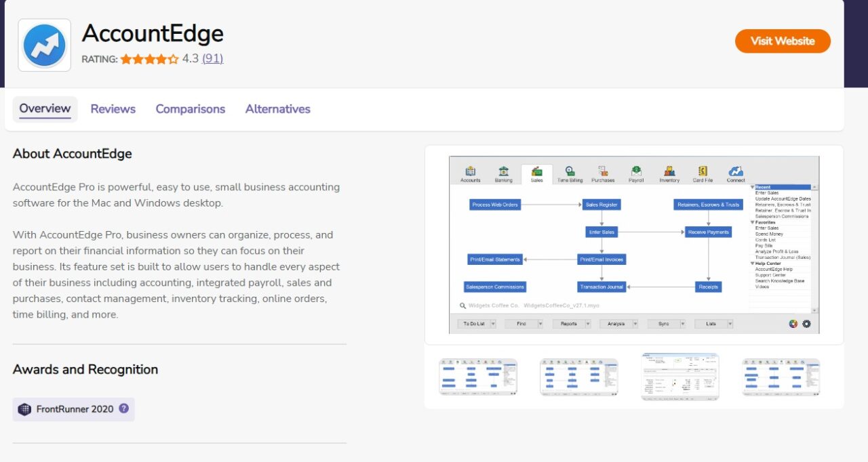Click the blue Retainers, Escrows & Trusts box

tap(708, 205)
